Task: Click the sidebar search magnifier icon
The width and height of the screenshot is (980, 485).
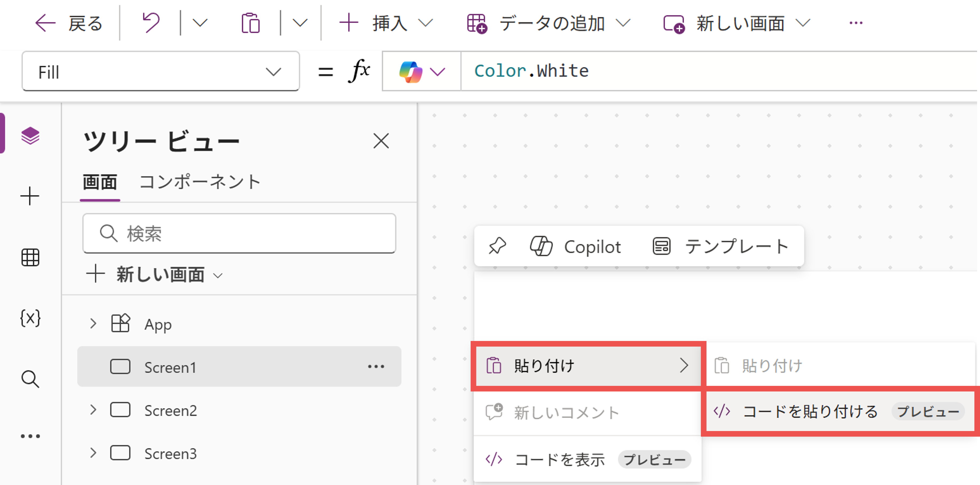Action: [30, 379]
